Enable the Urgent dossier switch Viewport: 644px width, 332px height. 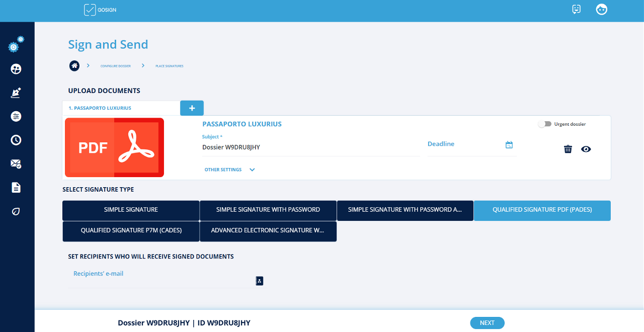[544, 124]
